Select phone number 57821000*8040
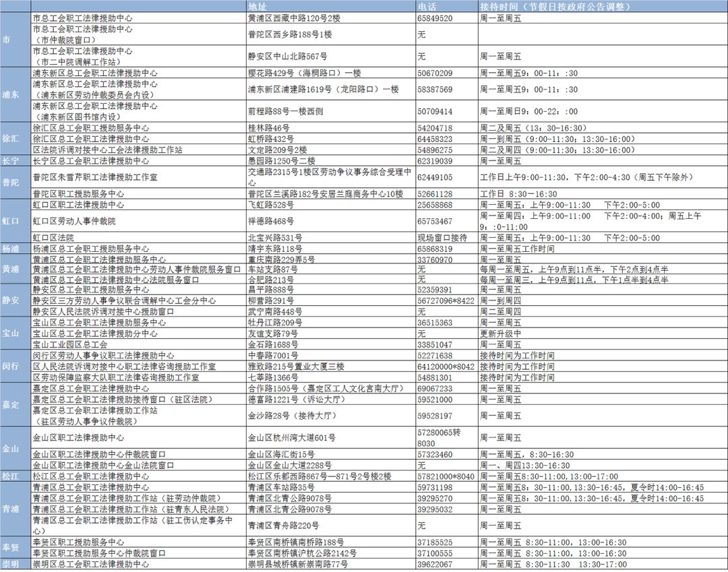 tap(446, 476)
